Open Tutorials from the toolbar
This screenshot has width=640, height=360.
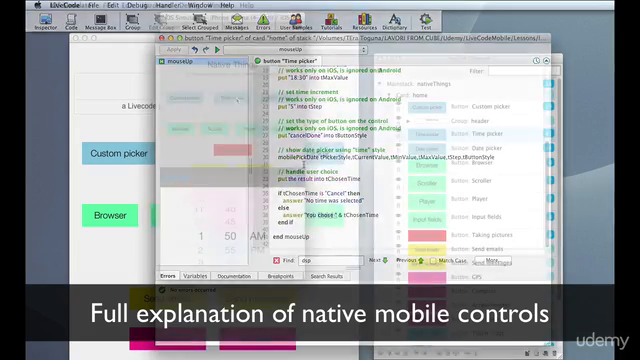coord(331,22)
